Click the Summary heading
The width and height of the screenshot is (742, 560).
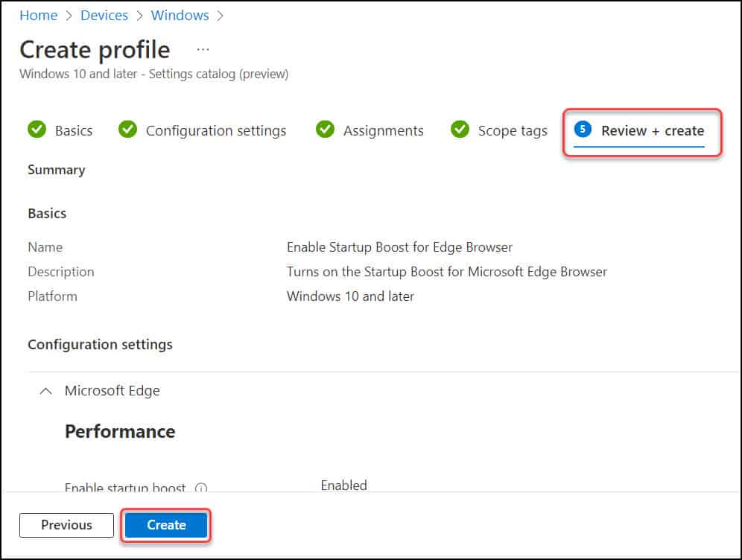pos(57,170)
